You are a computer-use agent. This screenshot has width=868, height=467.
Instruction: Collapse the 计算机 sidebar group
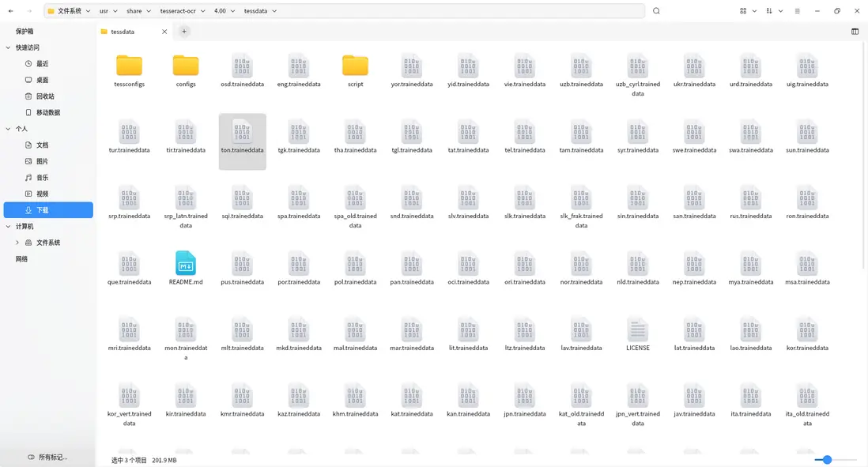[8, 226]
